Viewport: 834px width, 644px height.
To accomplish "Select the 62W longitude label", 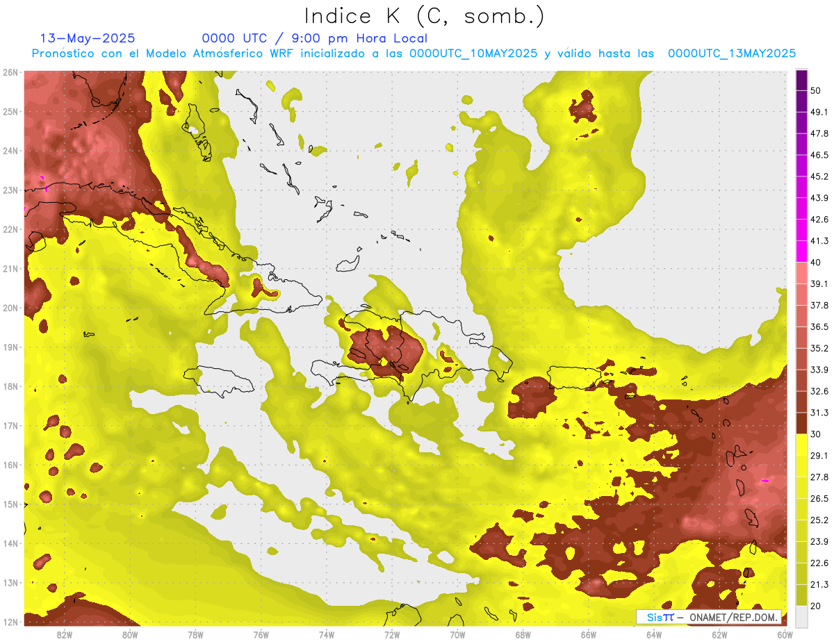I will click(x=719, y=635).
